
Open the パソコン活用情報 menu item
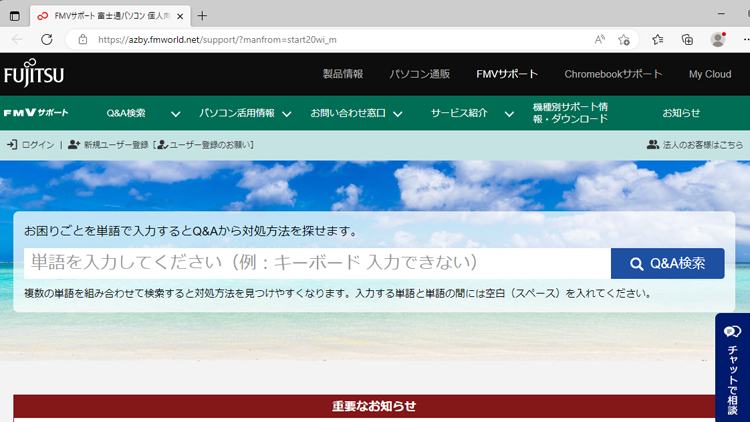click(x=237, y=113)
